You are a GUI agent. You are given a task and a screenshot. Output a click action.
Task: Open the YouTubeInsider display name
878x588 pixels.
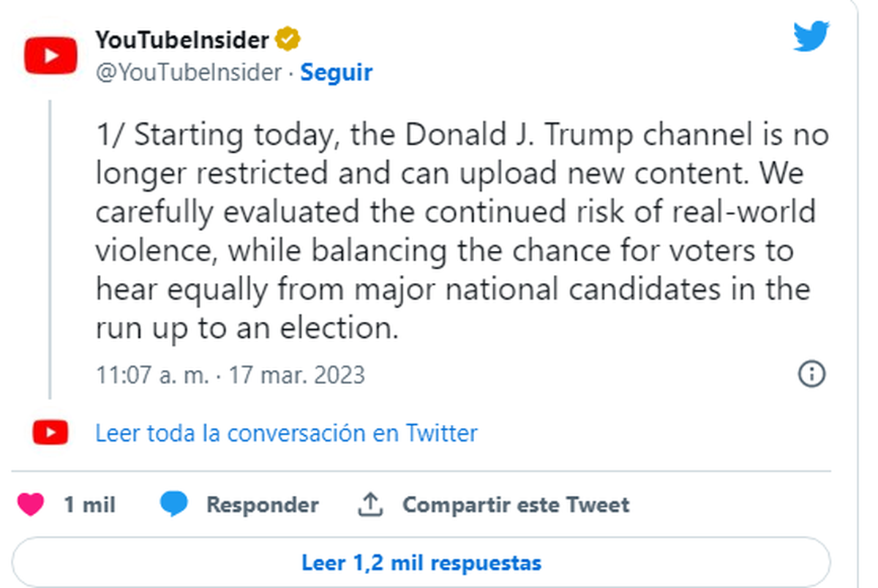[182, 39]
